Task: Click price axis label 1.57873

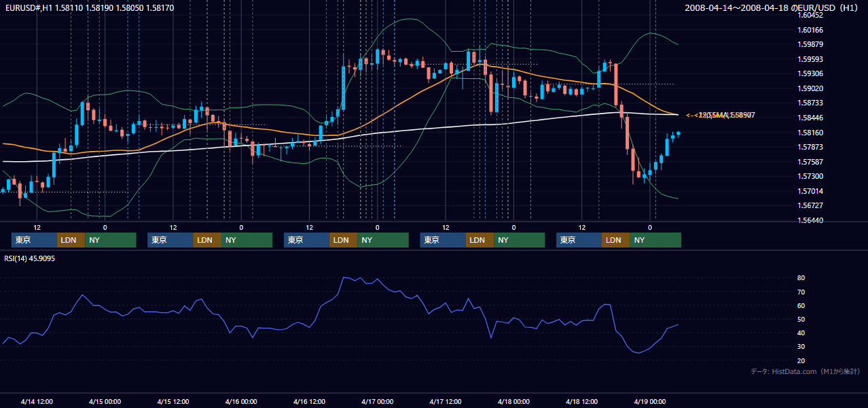Action: [810, 147]
